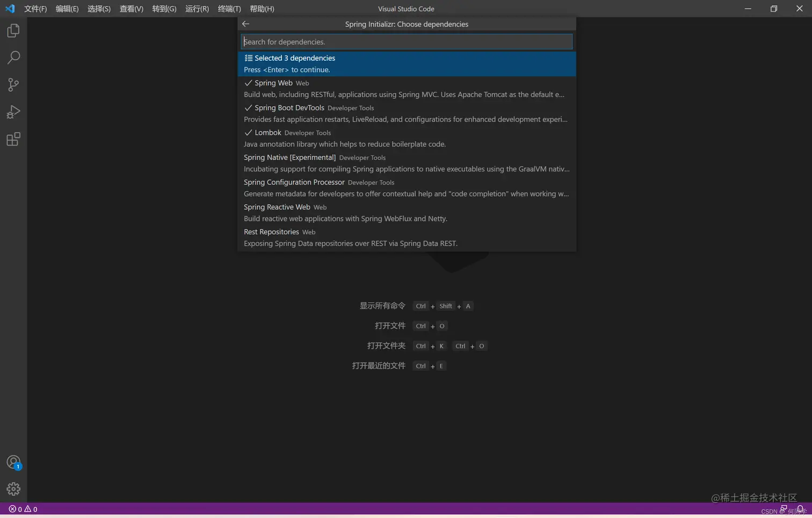Click the Shift key cap label

[x=446, y=306]
